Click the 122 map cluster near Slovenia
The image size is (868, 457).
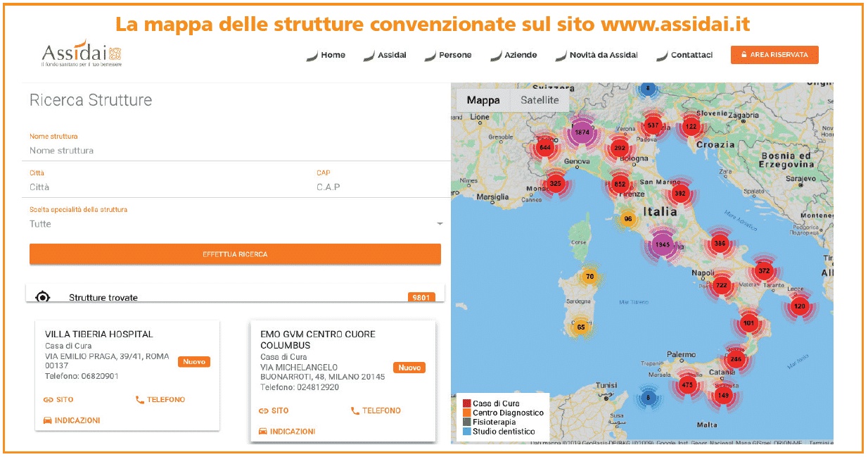[x=691, y=127]
